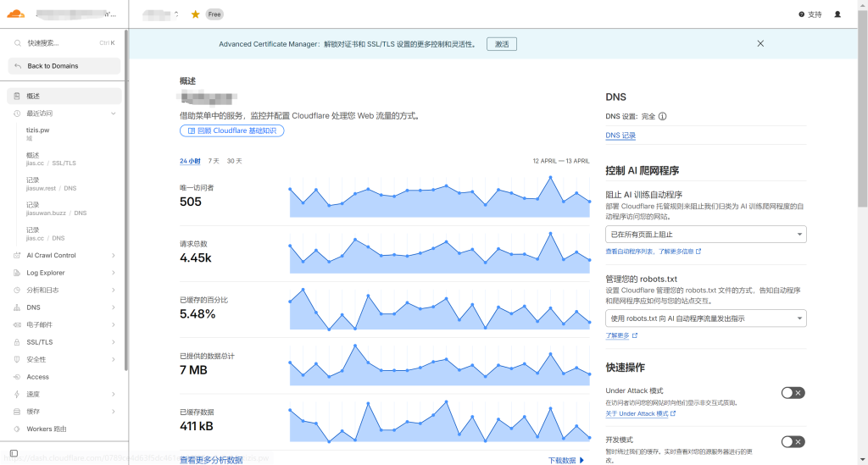Open the DNS 记录 link

pyautogui.click(x=620, y=136)
